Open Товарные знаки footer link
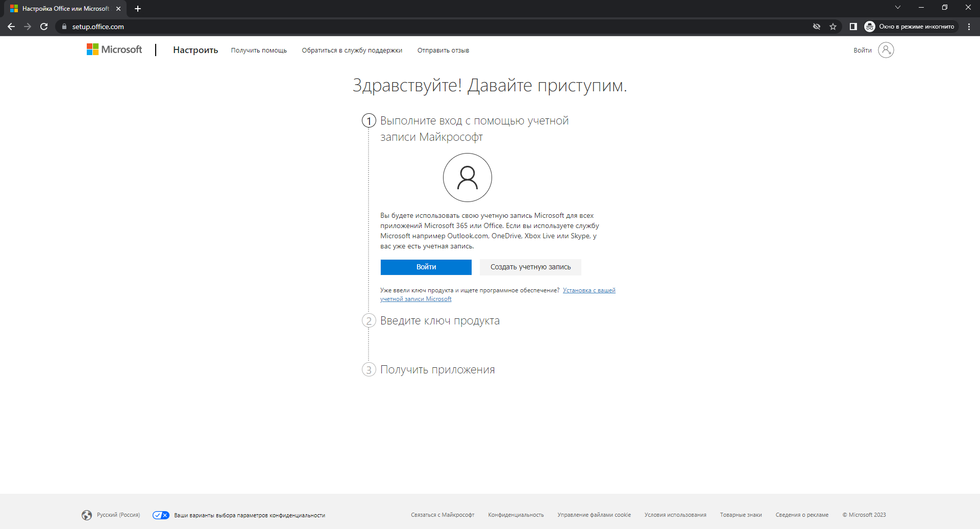 click(741, 515)
